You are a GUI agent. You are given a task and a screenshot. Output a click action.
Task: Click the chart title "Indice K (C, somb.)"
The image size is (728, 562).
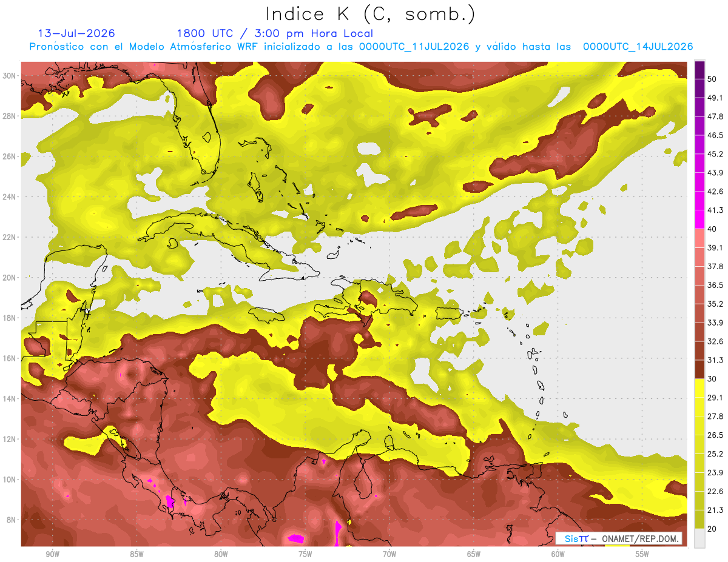pyautogui.click(x=370, y=15)
